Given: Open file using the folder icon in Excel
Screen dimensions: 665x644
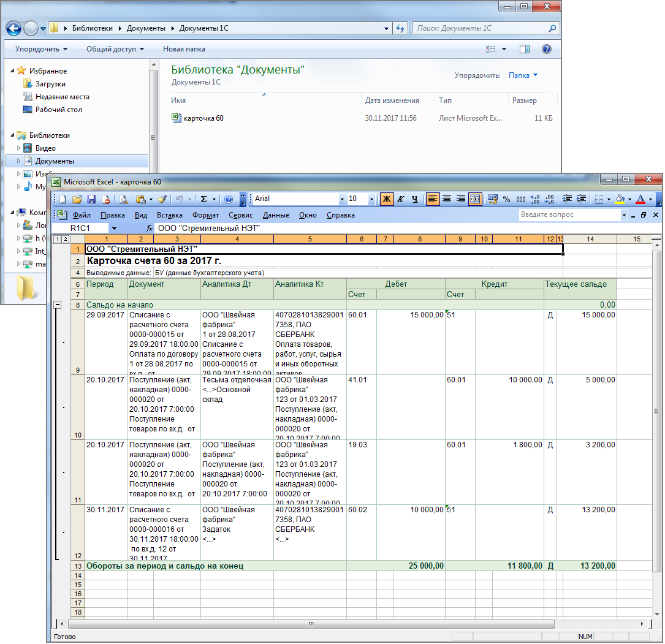Looking at the screenshot, I should pyautogui.click(x=77, y=199).
